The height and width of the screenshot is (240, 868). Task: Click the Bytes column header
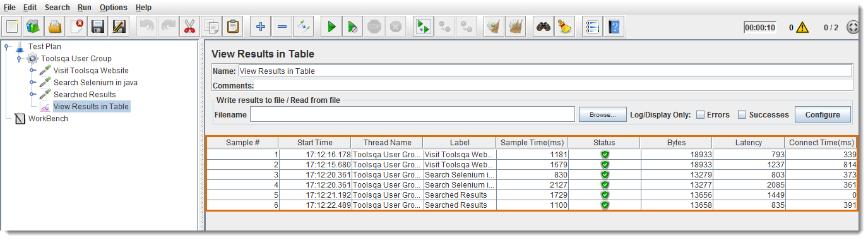(676, 143)
